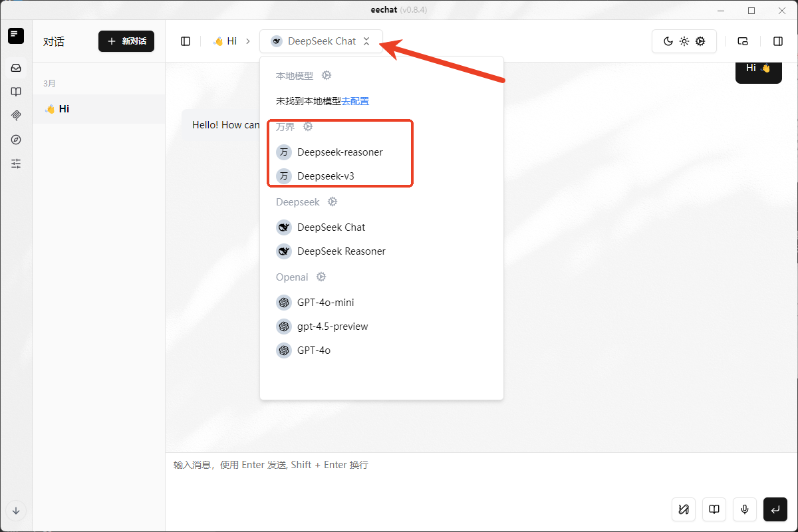Open the Hi conversation in the list
This screenshot has height=532, width=798.
pyautogui.click(x=98, y=109)
